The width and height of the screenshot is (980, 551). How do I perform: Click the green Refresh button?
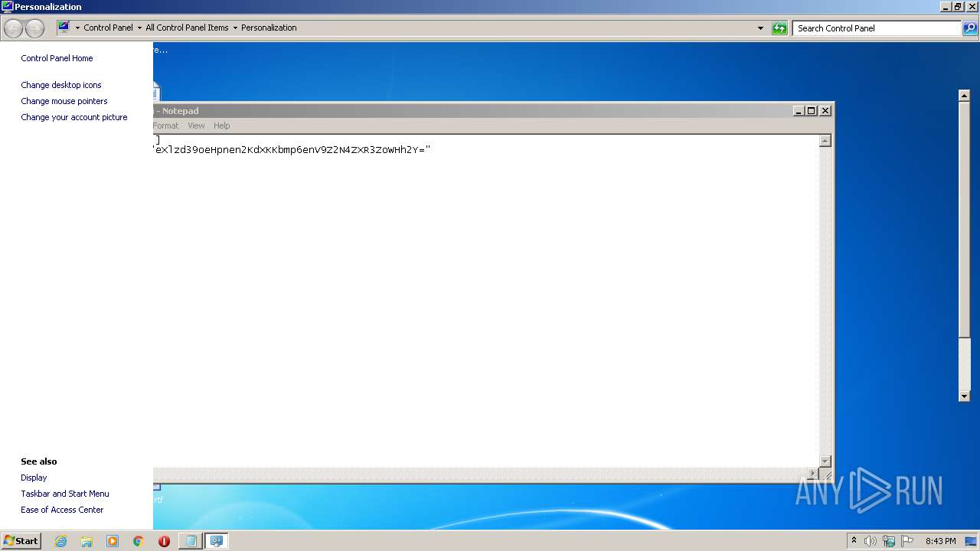(779, 28)
